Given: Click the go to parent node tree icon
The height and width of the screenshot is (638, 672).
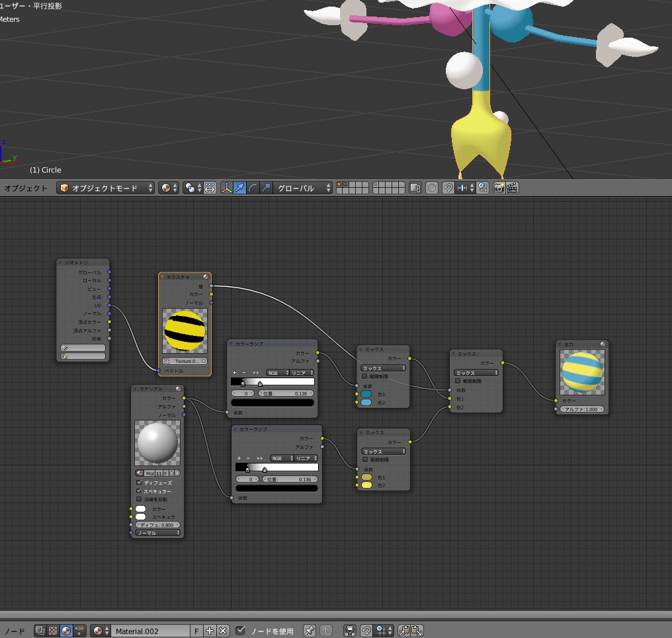Looking at the screenshot, I should [326, 630].
